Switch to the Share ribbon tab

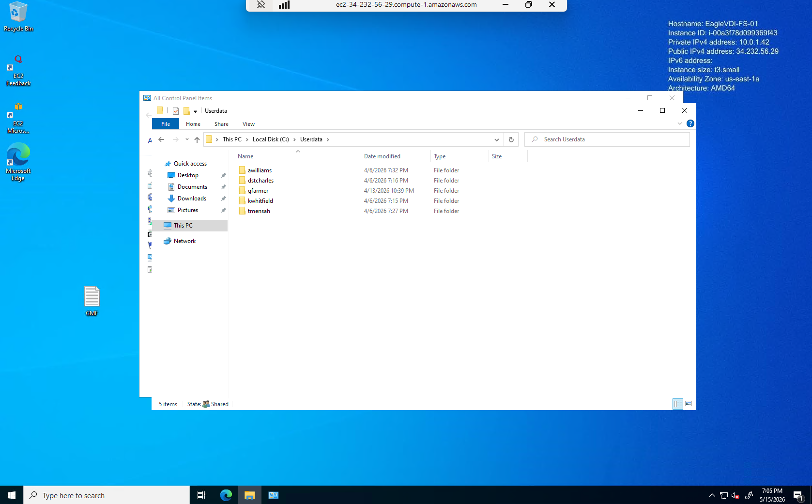point(221,124)
